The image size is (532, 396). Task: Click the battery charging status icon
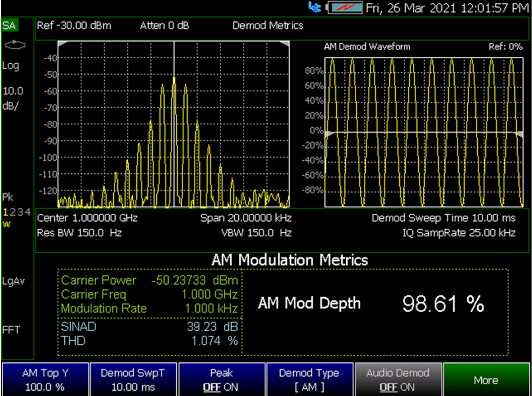coord(344,8)
